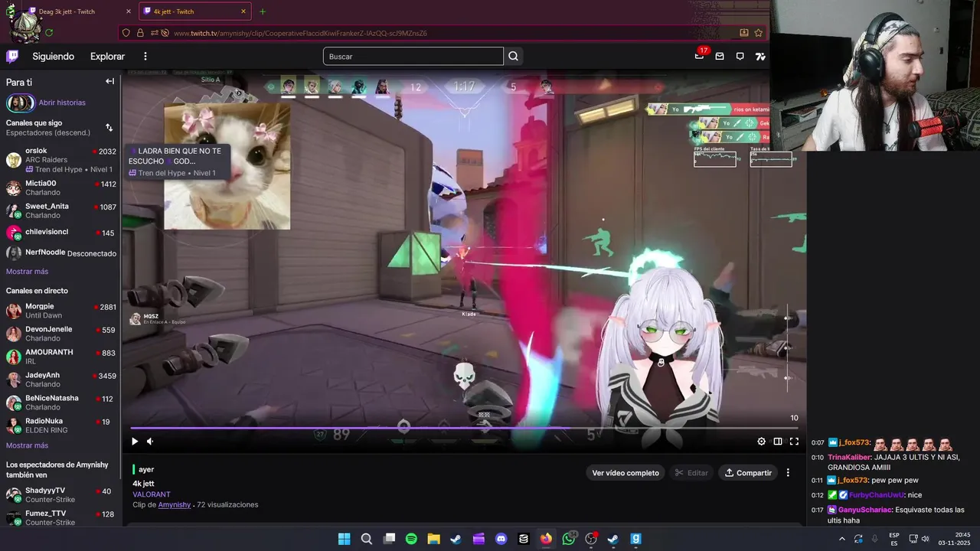Open Fumez_TTV channel
This screenshot has height=551, width=980.
pos(61,518)
